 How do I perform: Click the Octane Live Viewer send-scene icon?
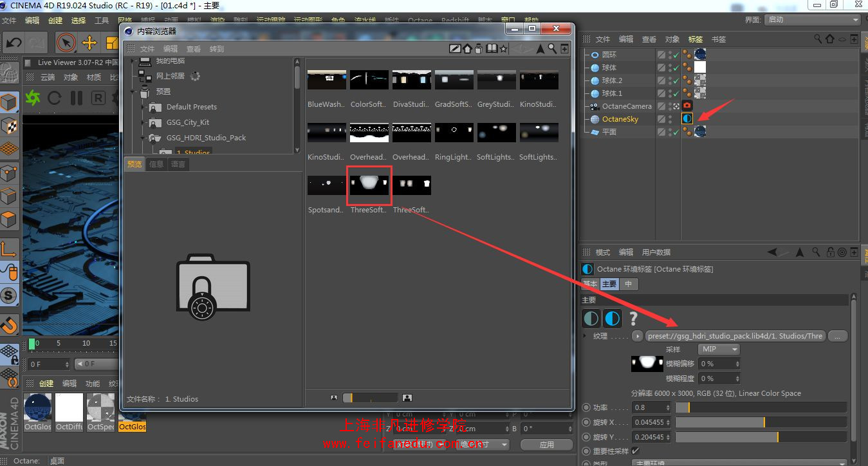(32, 98)
